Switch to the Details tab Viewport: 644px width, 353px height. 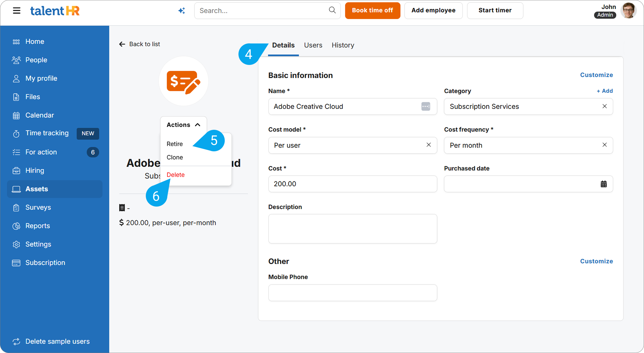(x=283, y=45)
